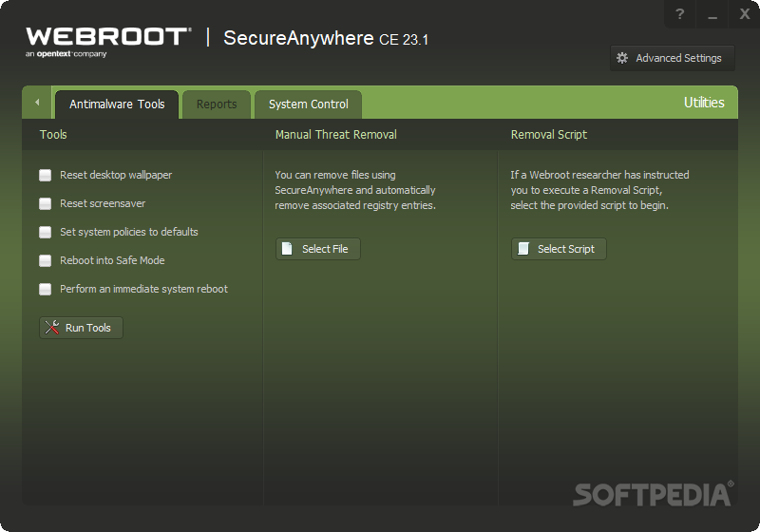Click the 'You can remove files using' description
Screen dimensions: 760x532
[x=355, y=190]
